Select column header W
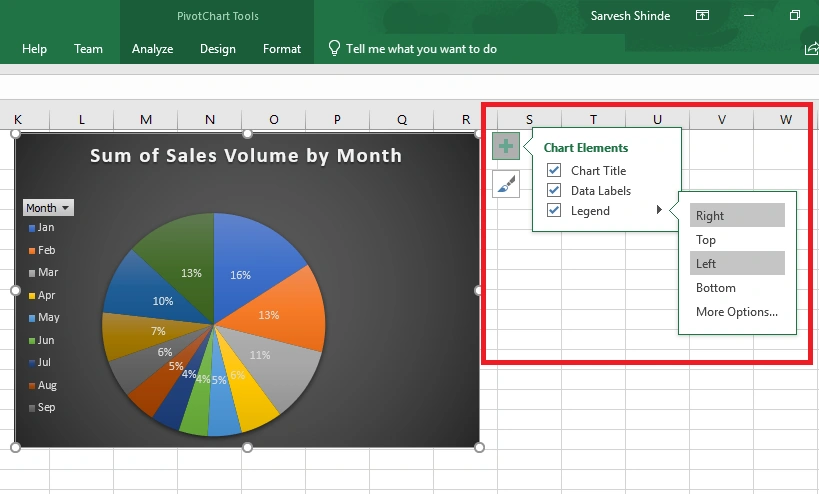The width and height of the screenshot is (819, 494). point(786,120)
